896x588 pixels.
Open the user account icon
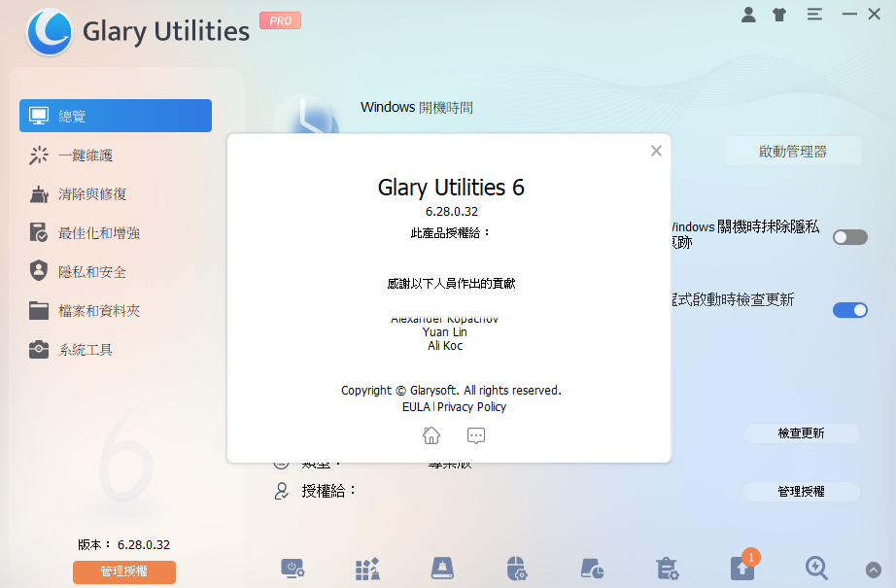pos(748,15)
